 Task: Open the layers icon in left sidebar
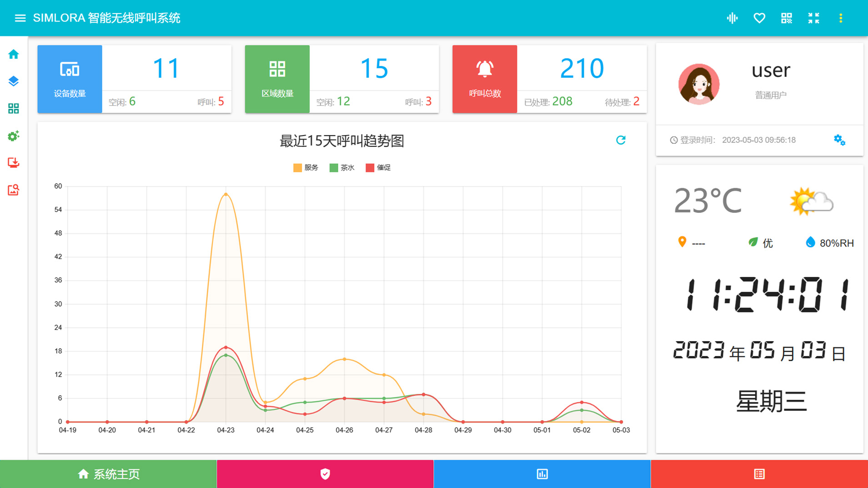pyautogui.click(x=14, y=81)
